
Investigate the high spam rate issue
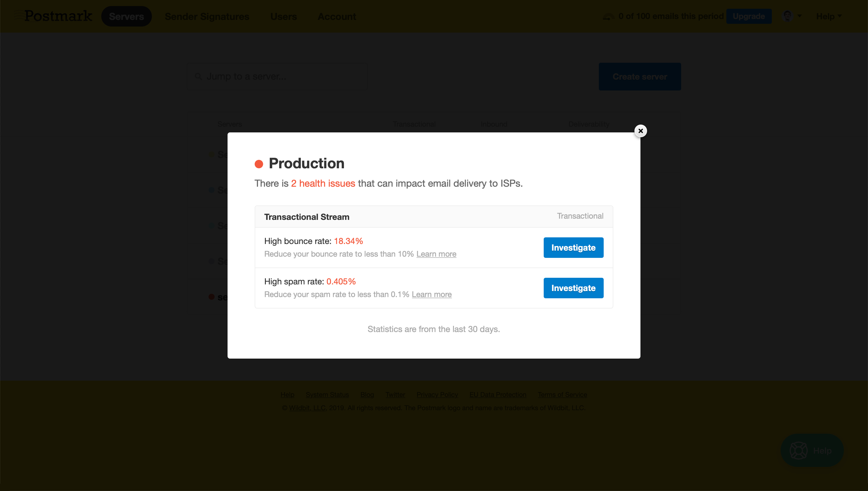click(x=573, y=288)
